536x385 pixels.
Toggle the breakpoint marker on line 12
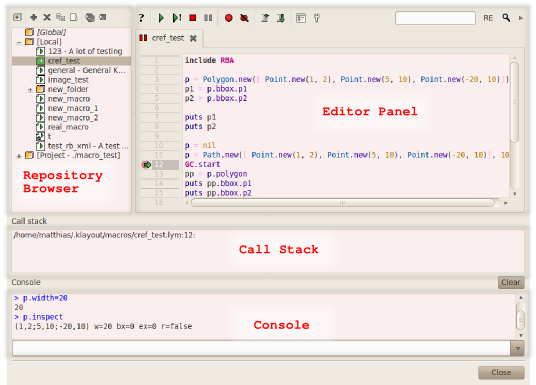coord(146,165)
